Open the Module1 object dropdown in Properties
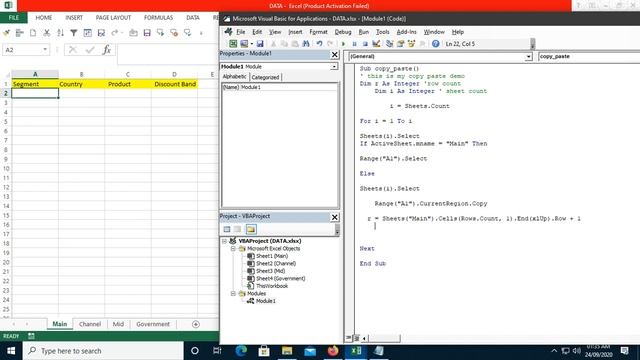The image size is (640, 360). 334,67
